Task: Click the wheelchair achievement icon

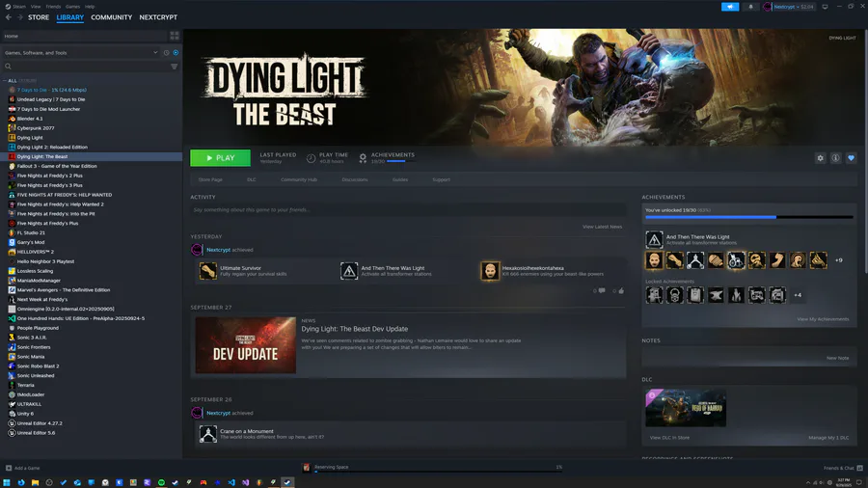Action: pos(736,260)
